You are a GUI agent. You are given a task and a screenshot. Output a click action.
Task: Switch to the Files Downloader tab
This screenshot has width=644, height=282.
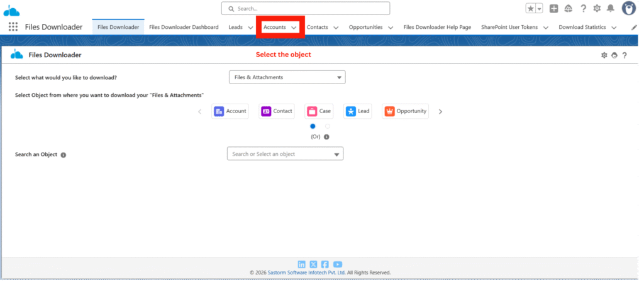point(118,27)
